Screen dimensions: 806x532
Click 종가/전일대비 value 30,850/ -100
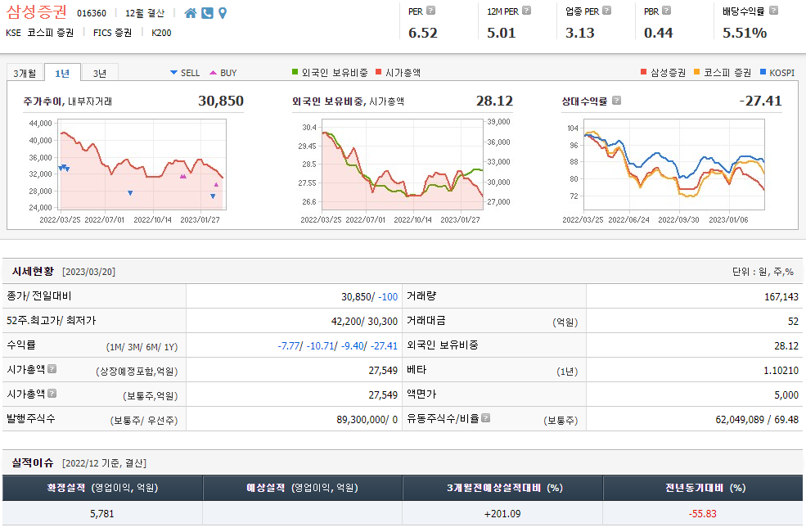coord(369,296)
